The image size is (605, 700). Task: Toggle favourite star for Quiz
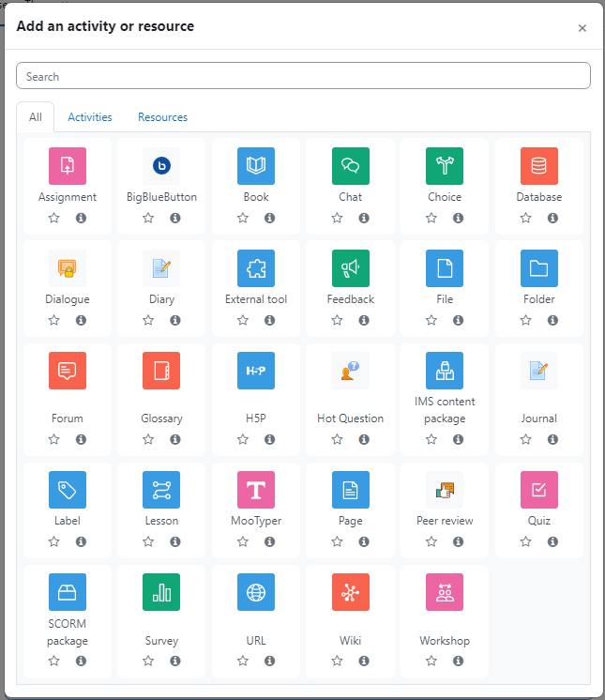coord(525,541)
